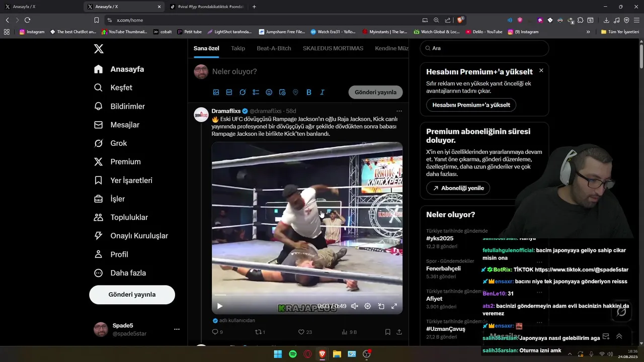Switch to the Beat-A-Bitch tab
644x362 pixels.
274,48
